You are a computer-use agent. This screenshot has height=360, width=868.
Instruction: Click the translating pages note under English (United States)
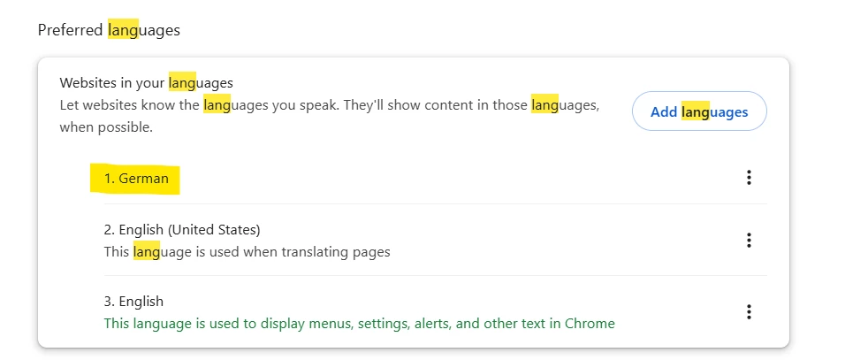247,251
